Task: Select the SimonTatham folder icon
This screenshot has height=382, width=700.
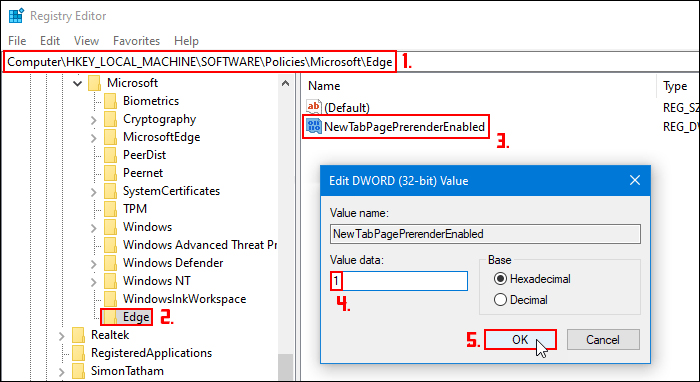Action: pos(78,371)
